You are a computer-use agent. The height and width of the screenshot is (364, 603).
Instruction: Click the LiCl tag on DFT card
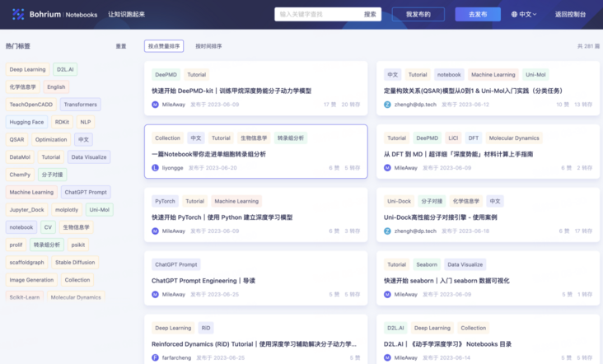453,138
